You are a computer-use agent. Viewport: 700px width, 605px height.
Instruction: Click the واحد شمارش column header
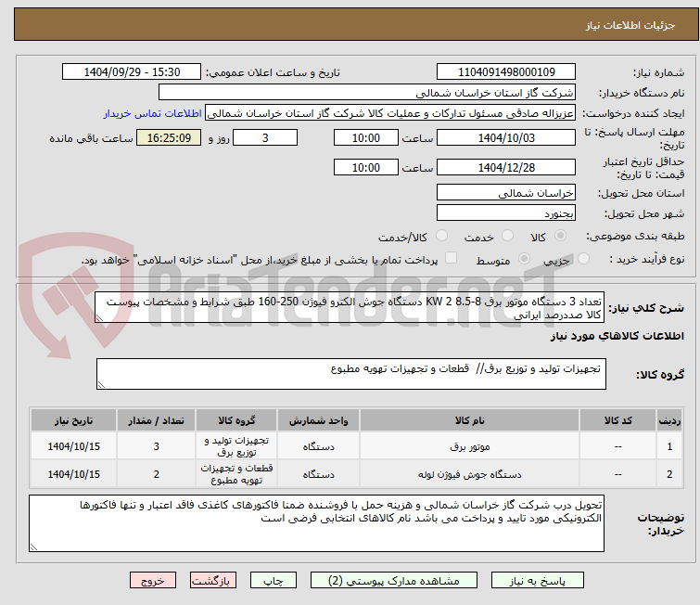point(318,420)
